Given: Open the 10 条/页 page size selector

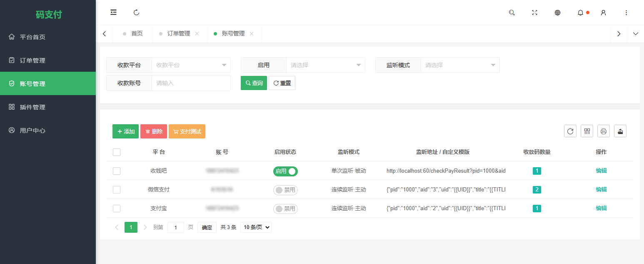Looking at the screenshot, I should coord(256,227).
